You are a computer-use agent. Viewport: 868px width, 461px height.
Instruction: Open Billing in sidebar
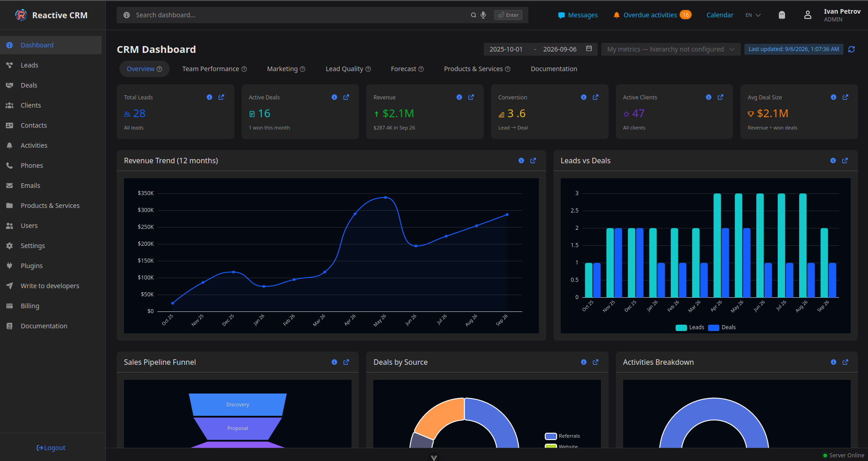[51, 306]
